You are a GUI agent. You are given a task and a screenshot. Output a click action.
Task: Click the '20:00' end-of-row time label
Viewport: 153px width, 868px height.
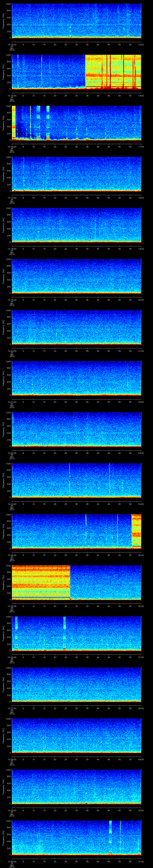tap(141, 300)
